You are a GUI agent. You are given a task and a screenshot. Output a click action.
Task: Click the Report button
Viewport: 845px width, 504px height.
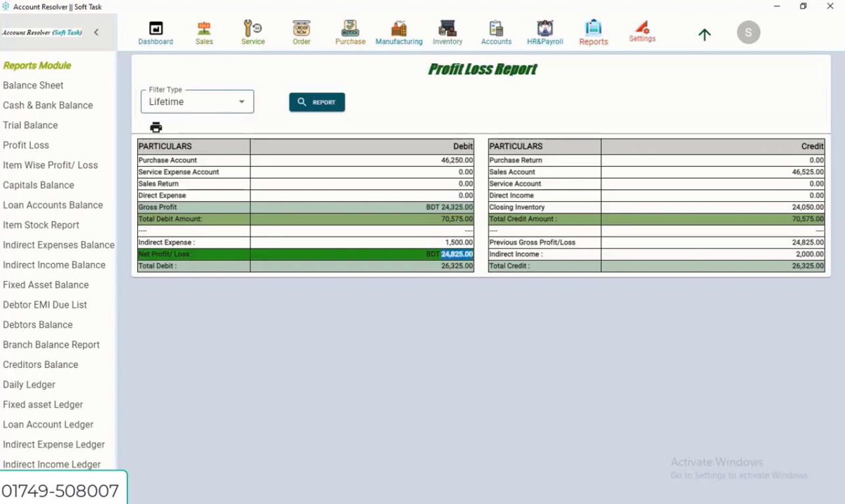pyautogui.click(x=317, y=102)
